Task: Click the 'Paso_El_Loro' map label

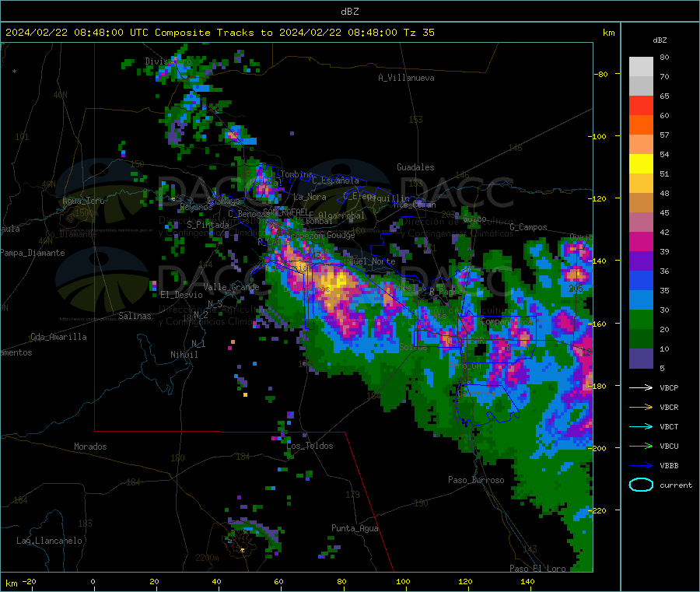Action: [x=537, y=569]
